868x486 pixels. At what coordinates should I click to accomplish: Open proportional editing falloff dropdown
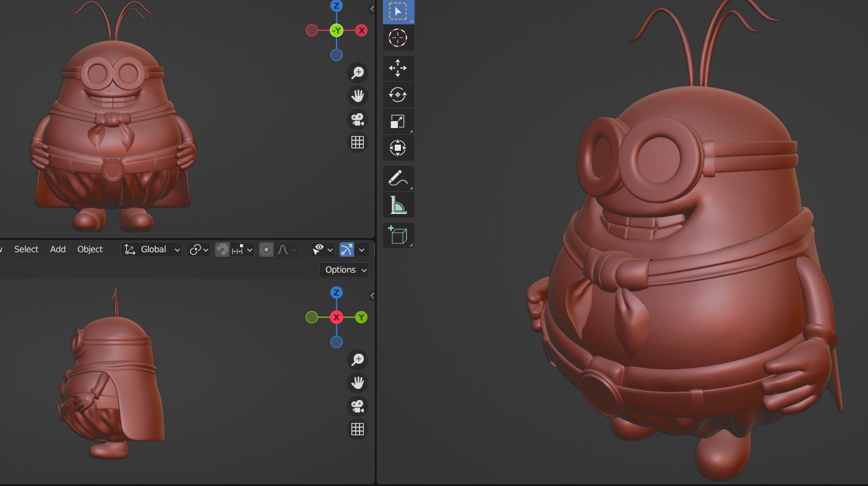coord(286,250)
